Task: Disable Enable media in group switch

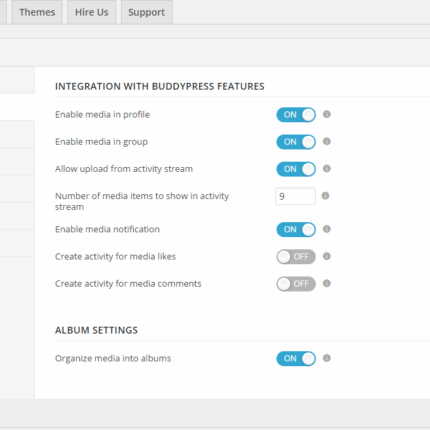Action: point(296,142)
